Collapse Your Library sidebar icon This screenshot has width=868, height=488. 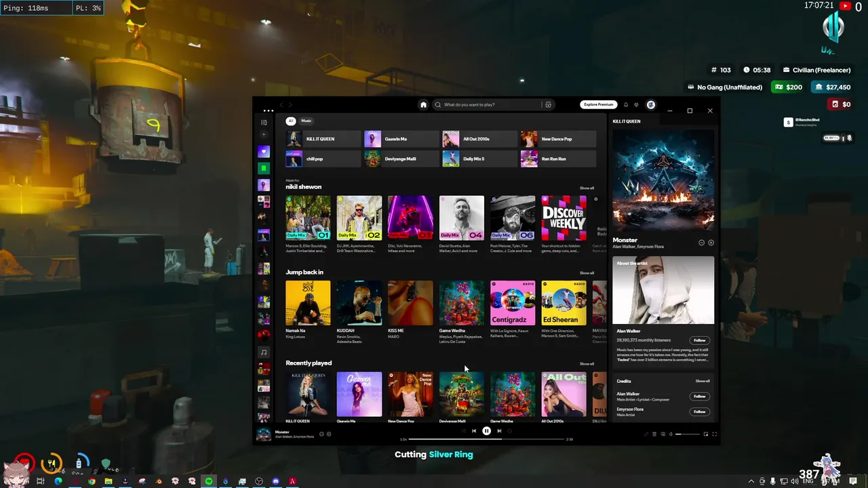(x=264, y=122)
